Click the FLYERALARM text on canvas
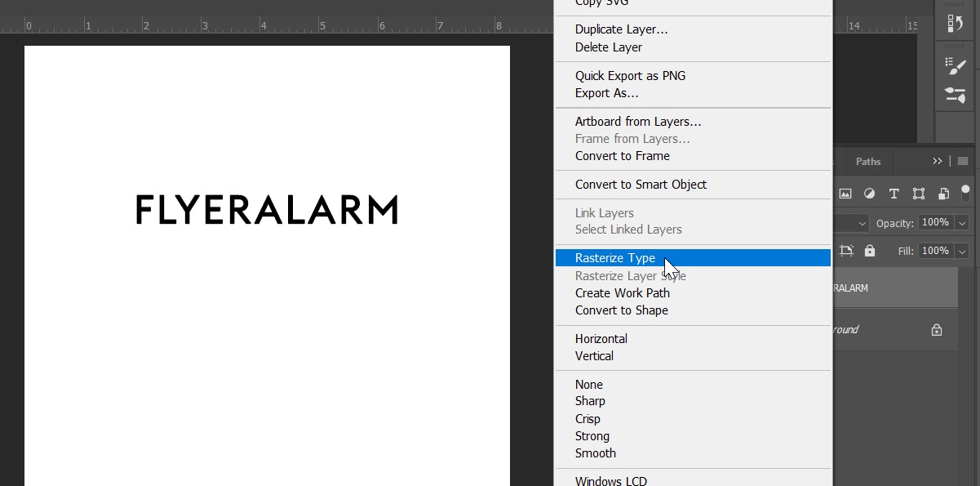 267,210
